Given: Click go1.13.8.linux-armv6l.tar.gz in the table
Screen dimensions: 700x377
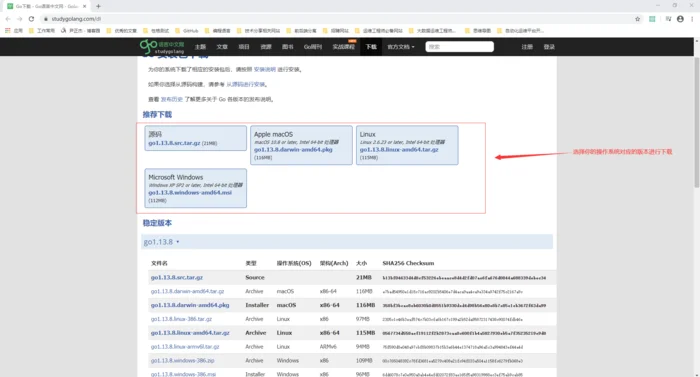Looking at the screenshot, I should 185,347.
